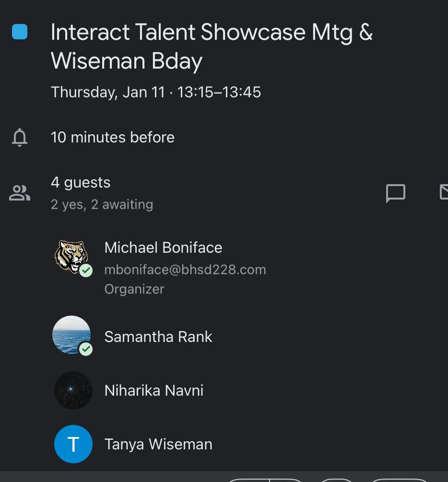Click the mboniface@bhsd228.com email address
Image resolution: width=448 pixels, height=482 pixels.
[185, 270]
